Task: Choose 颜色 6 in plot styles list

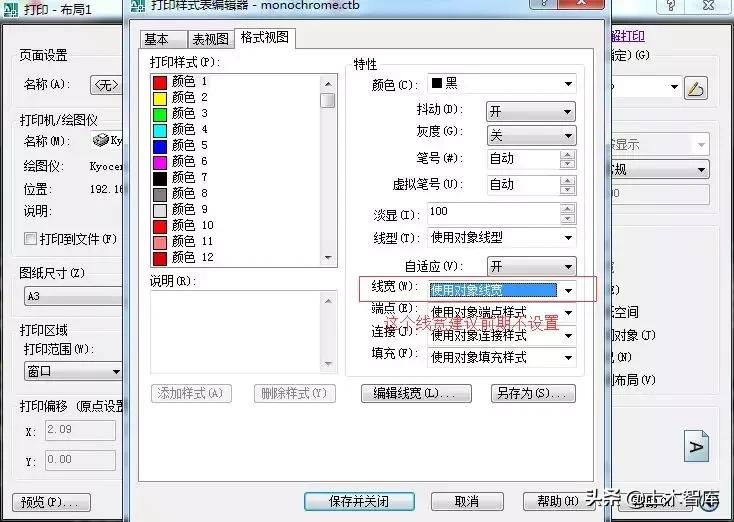Action: (180, 162)
